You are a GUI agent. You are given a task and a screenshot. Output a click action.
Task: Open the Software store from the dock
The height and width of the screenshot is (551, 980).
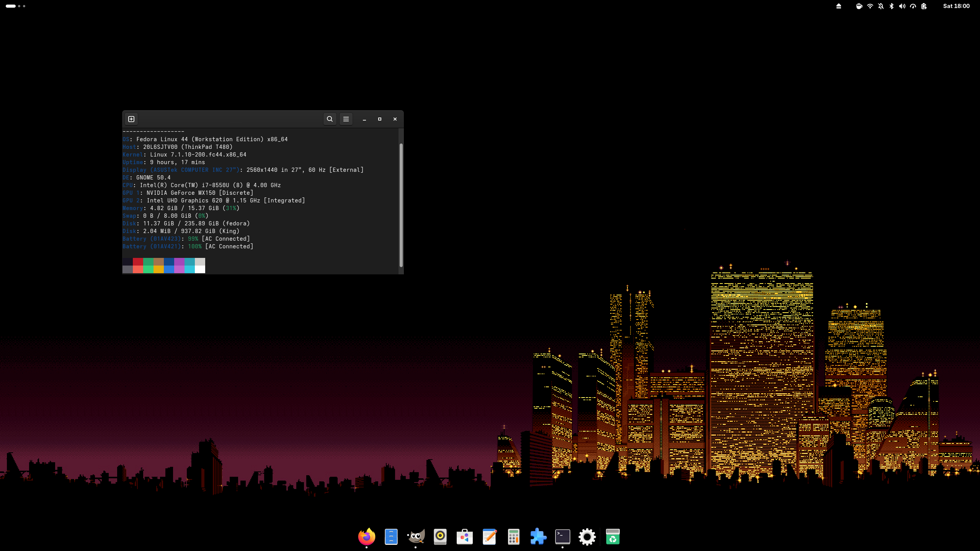click(465, 536)
